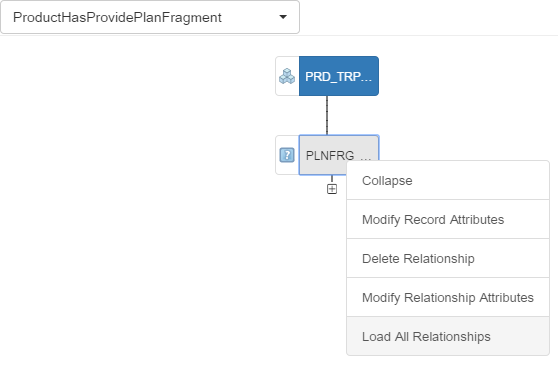Open Modify Relationship Attributes option
Screen dimensions: 558x367
pos(448,297)
